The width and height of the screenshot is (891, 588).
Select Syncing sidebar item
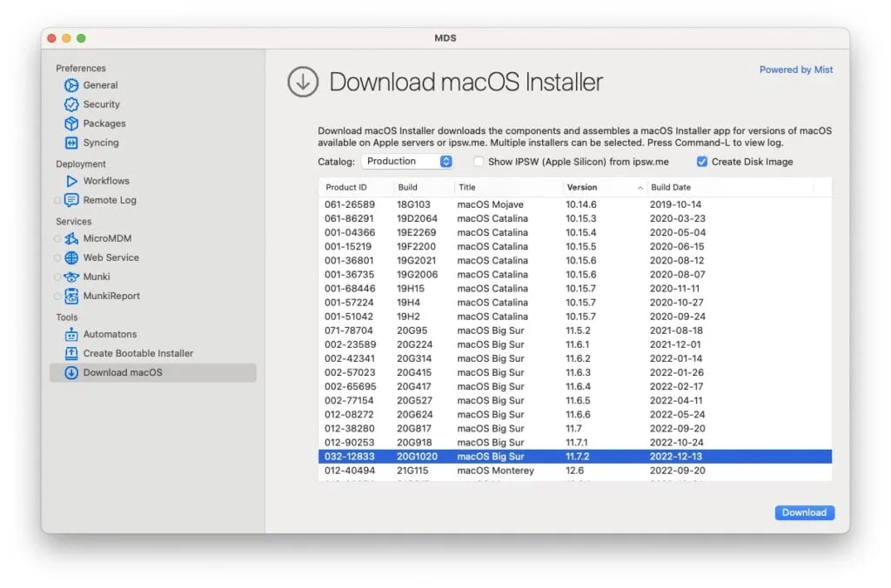coord(101,143)
